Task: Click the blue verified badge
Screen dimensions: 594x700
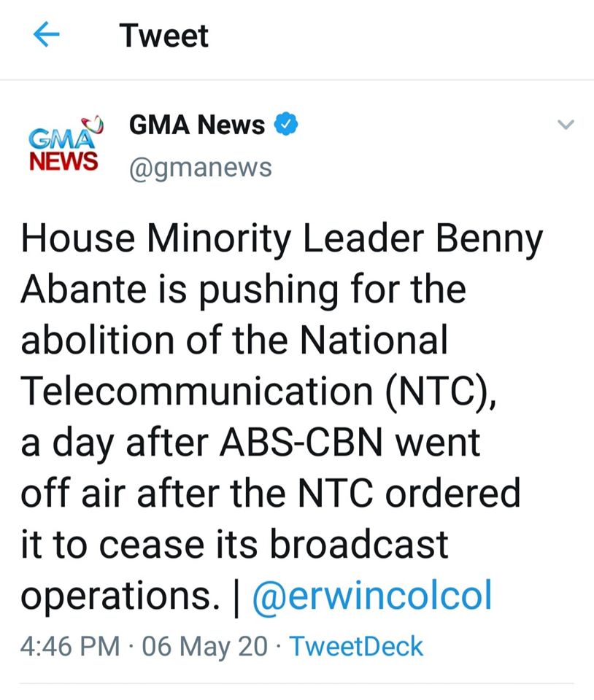Action: point(285,125)
